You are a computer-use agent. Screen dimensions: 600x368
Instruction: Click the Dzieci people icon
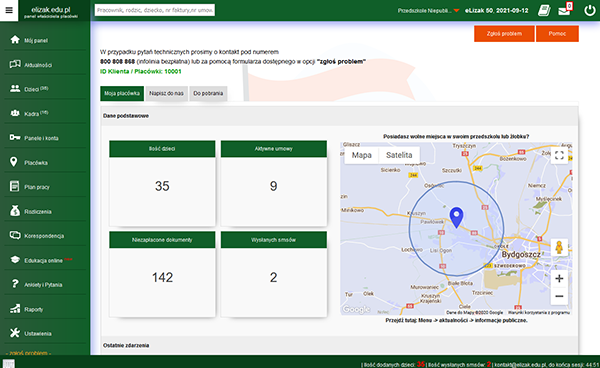tap(15, 89)
